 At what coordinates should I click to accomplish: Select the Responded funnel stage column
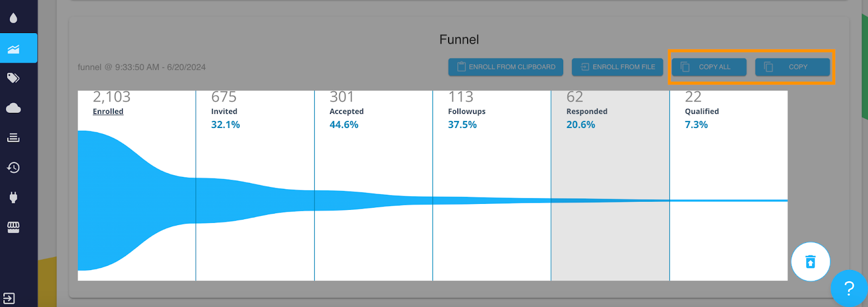pyautogui.click(x=610, y=186)
